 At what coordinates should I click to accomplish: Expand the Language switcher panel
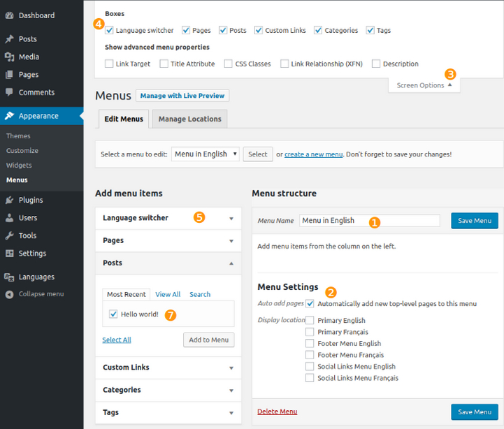(x=231, y=219)
